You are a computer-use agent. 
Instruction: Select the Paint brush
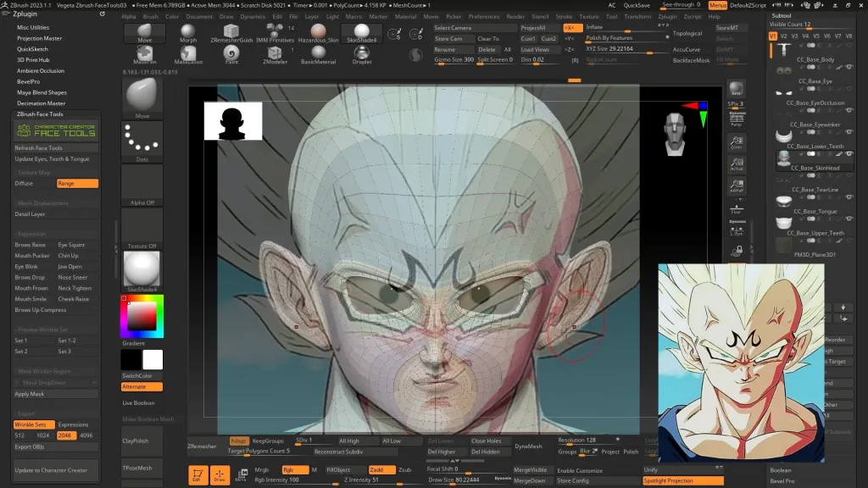(231, 55)
